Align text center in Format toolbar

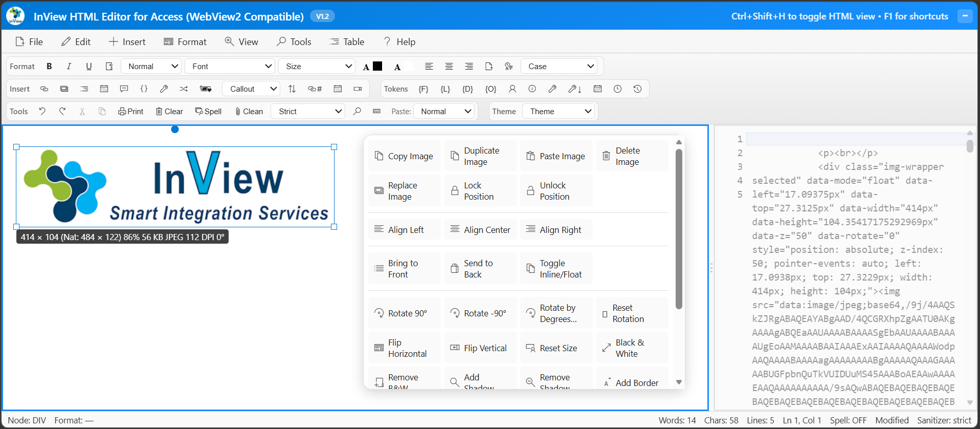click(449, 66)
